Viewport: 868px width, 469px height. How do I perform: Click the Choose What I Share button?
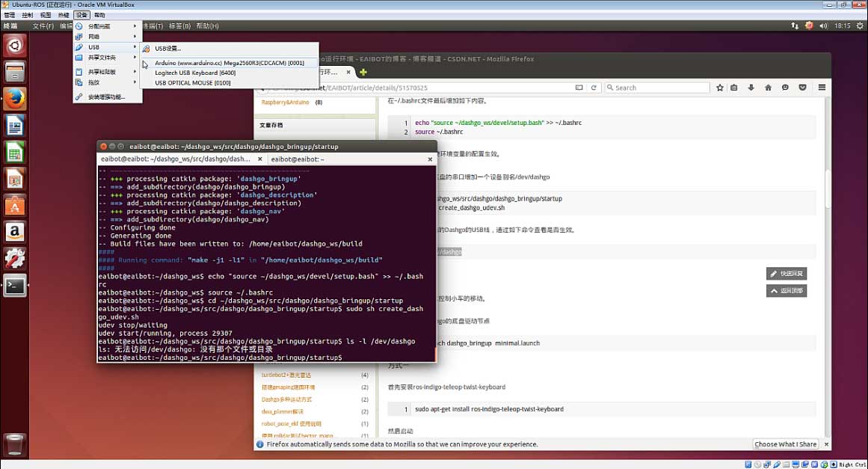click(x=786, y=444)
